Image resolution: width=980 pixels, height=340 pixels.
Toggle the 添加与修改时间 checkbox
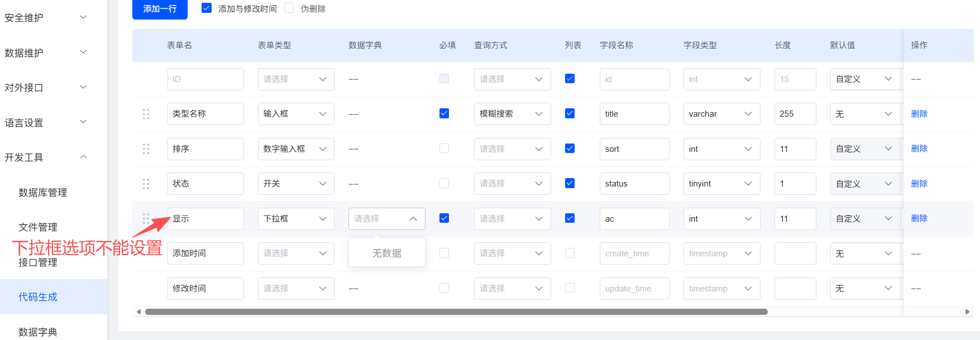(x=207, y=8)
